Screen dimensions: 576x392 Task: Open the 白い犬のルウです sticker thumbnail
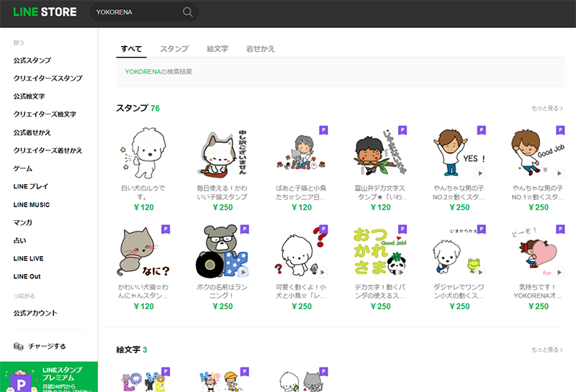point(143,152)
